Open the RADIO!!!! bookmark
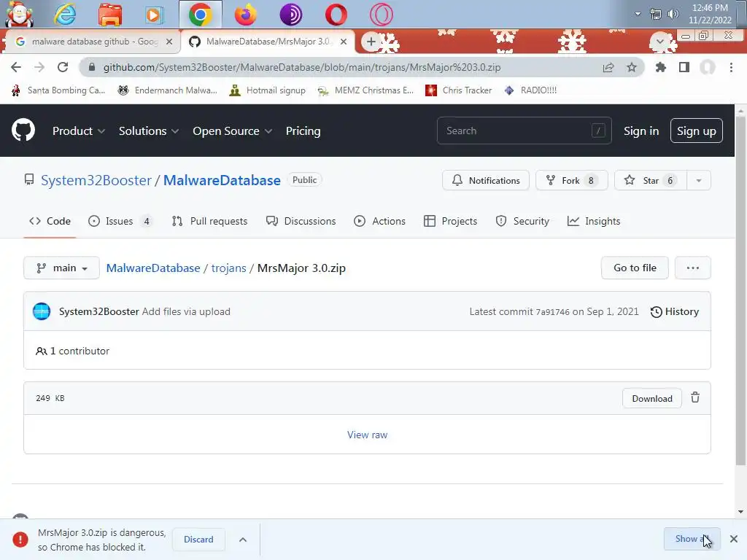Viewport: 747px width, 560px height. coord(530,90)
